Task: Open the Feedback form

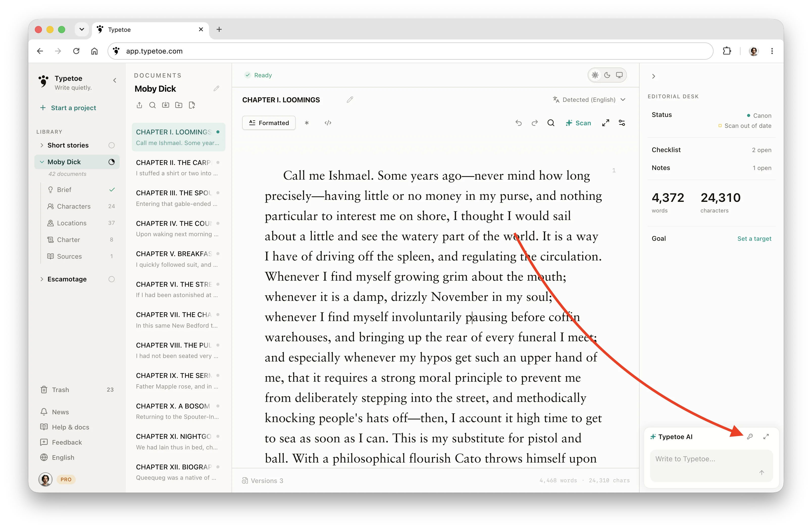Action: (x=61, y=442)
